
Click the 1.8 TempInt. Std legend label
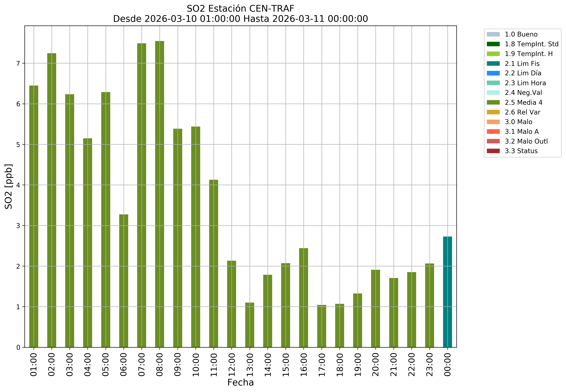pyautogui.click(x=531, y=44)
